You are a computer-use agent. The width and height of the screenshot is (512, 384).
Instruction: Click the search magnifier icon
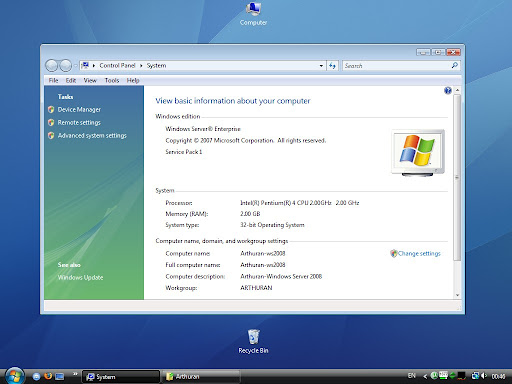point(455,65)
